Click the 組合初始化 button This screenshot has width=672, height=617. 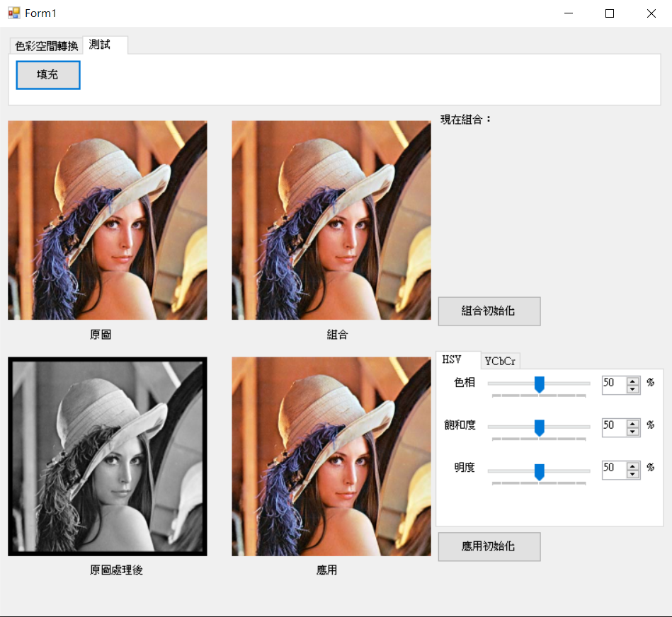[489, 311]
